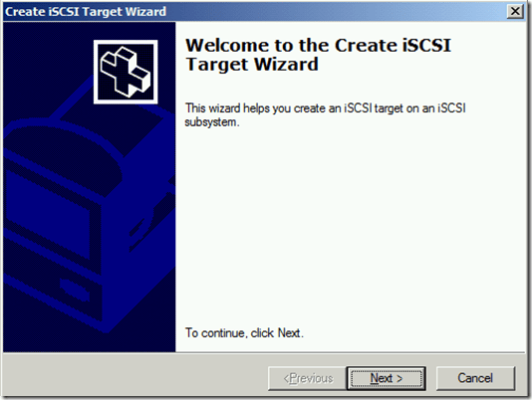The width and height of the screenshot is (532, 400).
Task: Click the 'To continue, click Next.' text
Action: point(244,333)
